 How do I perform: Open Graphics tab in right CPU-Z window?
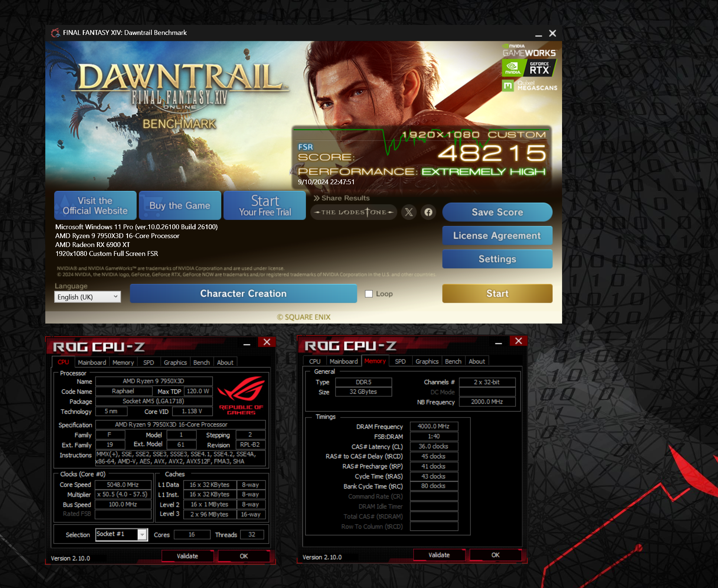[x=427, y=361]
